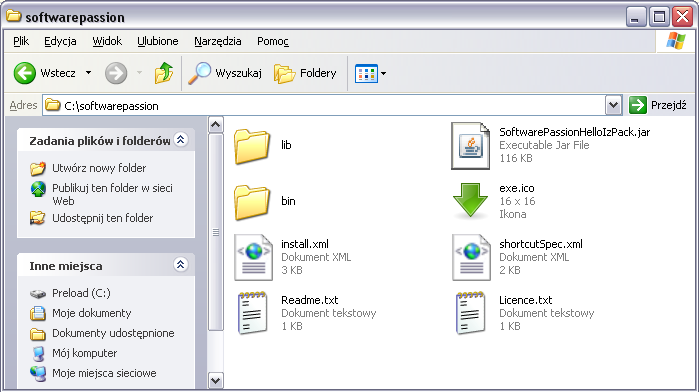
Task: Click Utwórz nowy folder link
Action: 99,168
